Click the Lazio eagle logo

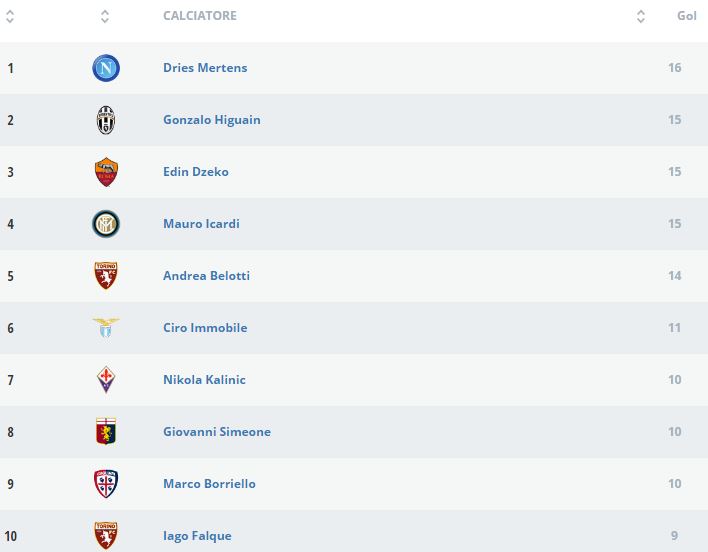pos(106,328)
